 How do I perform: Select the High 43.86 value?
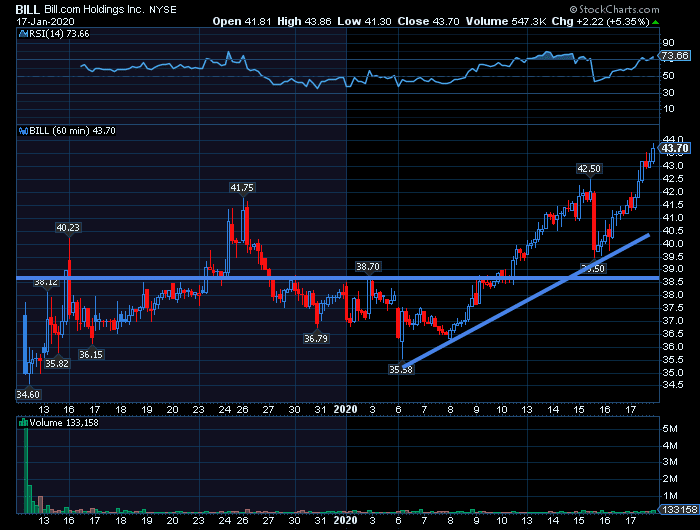tap(304, 21)
